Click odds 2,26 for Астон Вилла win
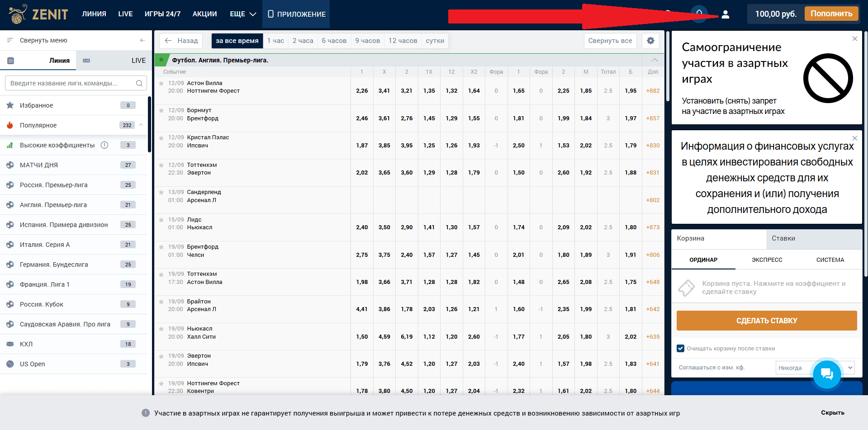Screen dimensions: 868x430 point(362,91)
